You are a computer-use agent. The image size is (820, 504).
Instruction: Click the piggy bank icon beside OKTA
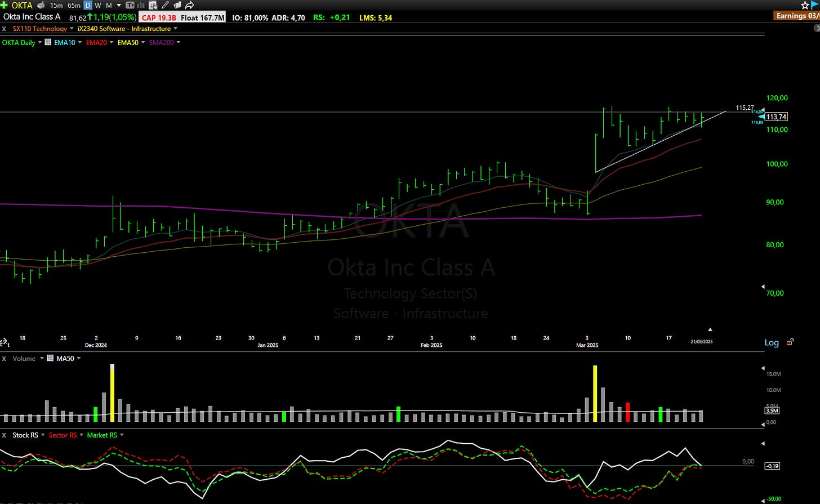point(41,5)
